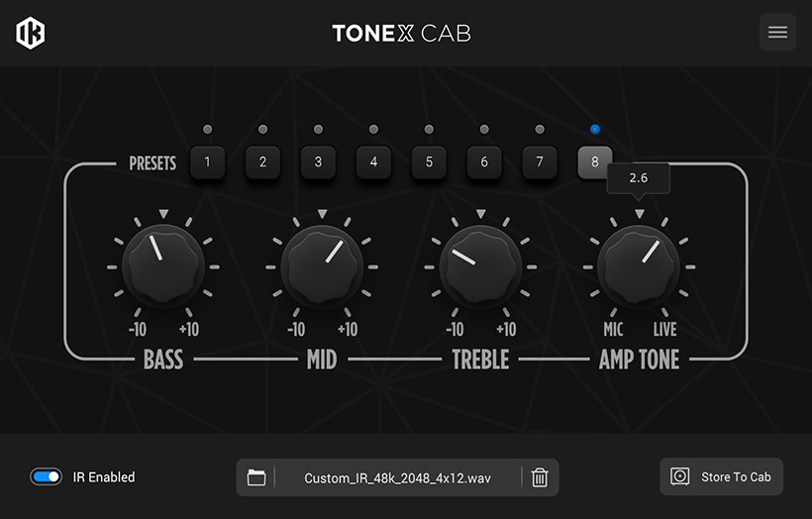The width and height of the screenshot is (812, 519).
Task: Select preset 2
Action: tap(262, 161)
